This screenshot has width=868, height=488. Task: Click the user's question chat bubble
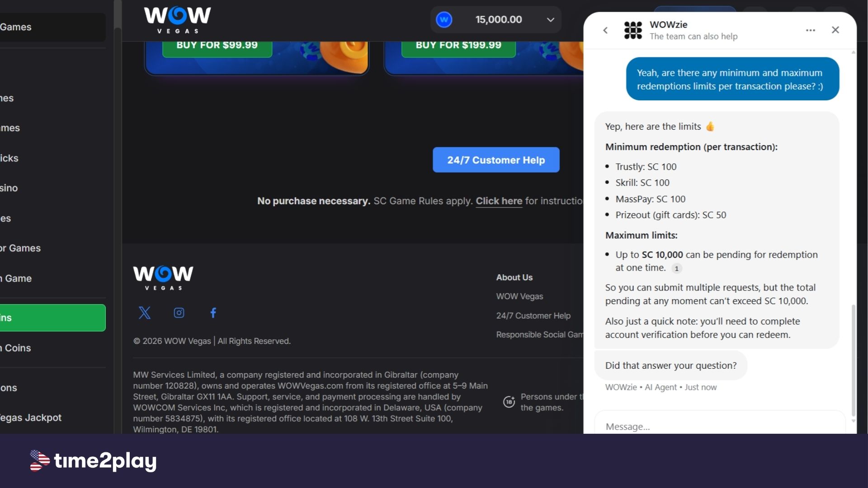(732, 79)
